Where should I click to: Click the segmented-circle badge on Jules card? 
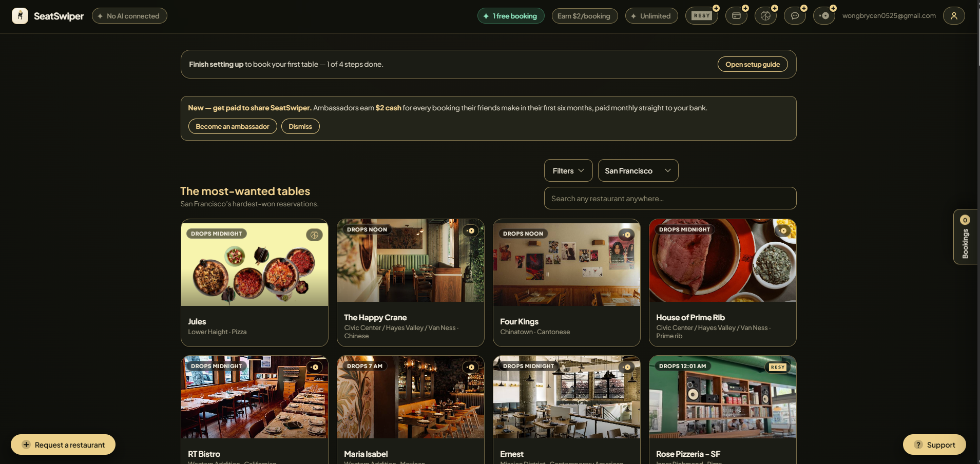click(x=314, y=235)
